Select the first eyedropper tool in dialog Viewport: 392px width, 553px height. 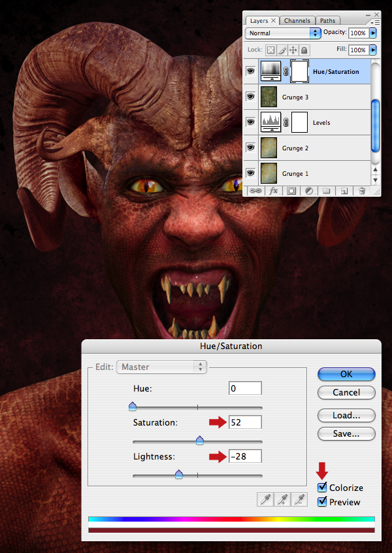click(265, 499)
